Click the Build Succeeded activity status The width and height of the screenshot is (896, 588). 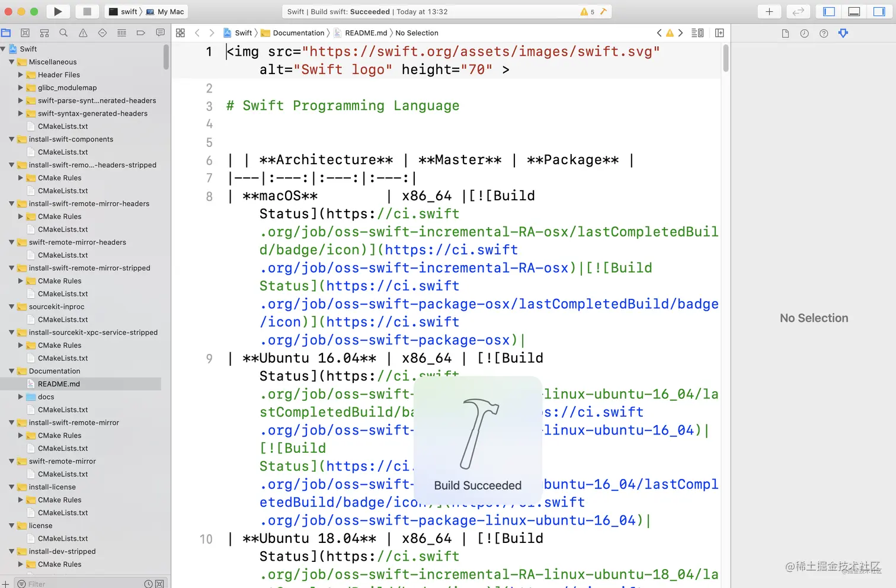tap(367, 12)
